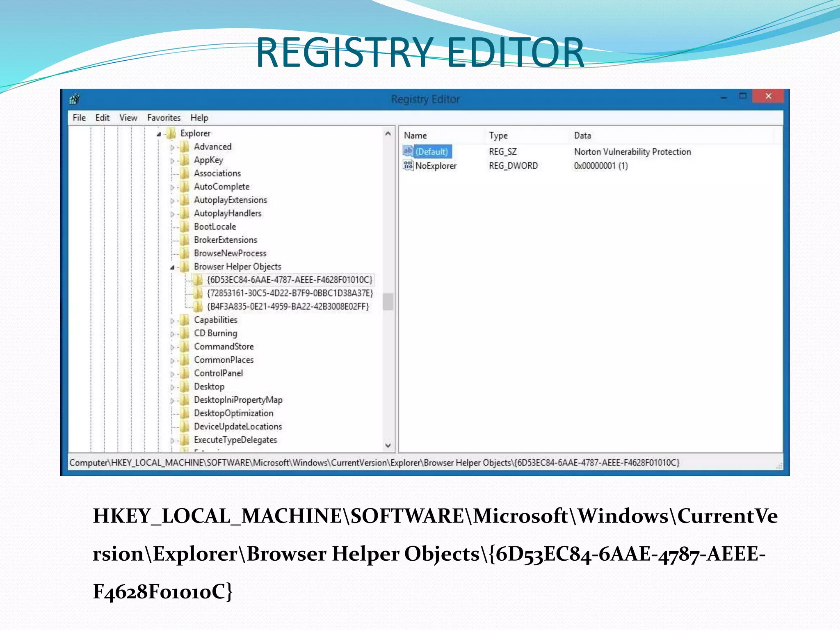Click the BootLocale folder icon
Screen dimensions: 840x630
point(185,226)
